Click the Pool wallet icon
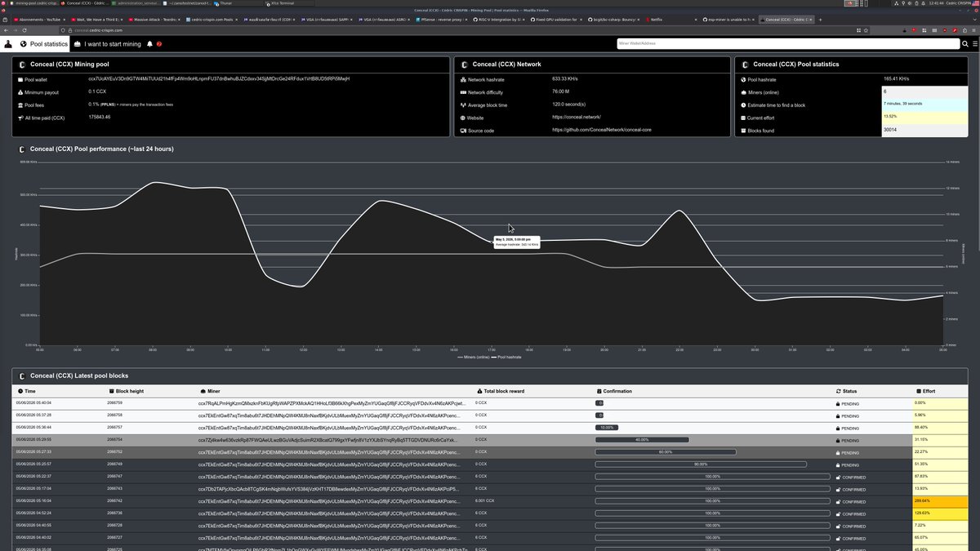The image size is (980, 551). tap(20, 79)
